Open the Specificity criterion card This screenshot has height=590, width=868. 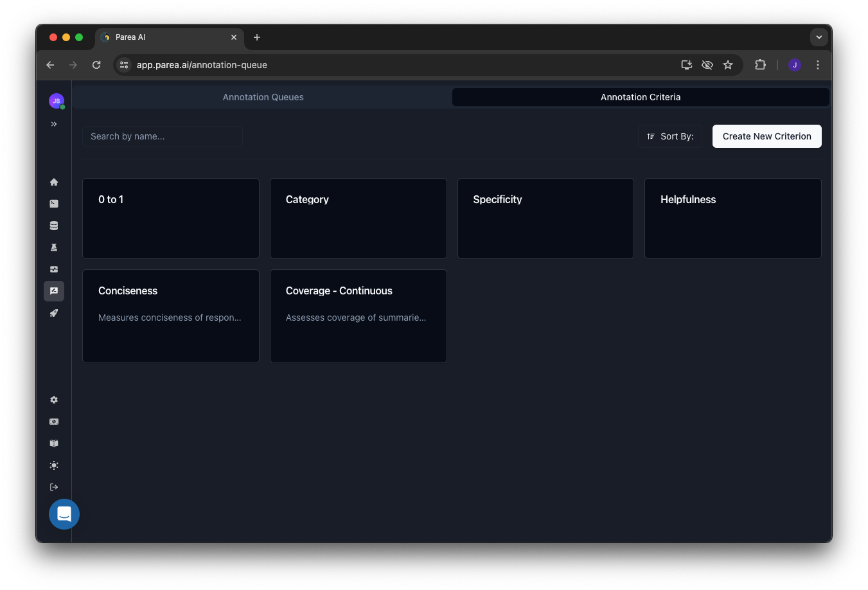tap(545, 219)
